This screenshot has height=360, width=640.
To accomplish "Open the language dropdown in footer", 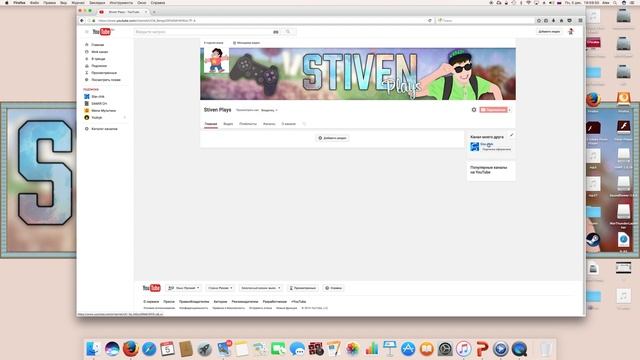I will pyautogui.click(x=184, y=288).
